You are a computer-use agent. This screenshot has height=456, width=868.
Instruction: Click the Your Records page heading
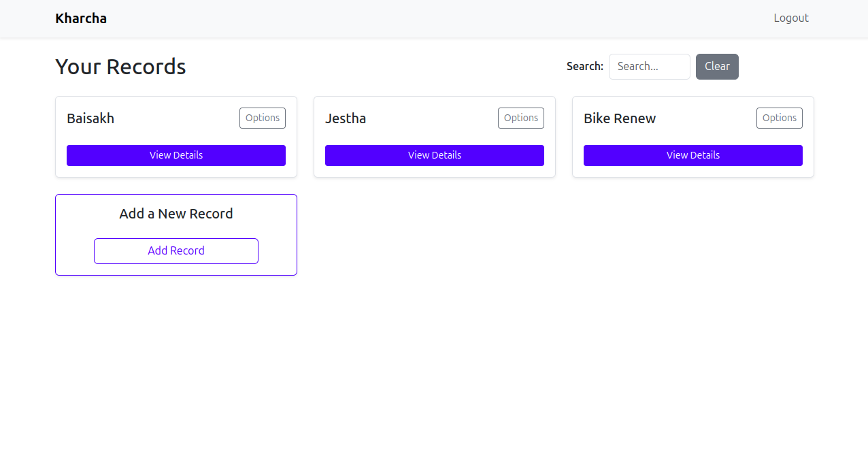[x=120, y=66]
